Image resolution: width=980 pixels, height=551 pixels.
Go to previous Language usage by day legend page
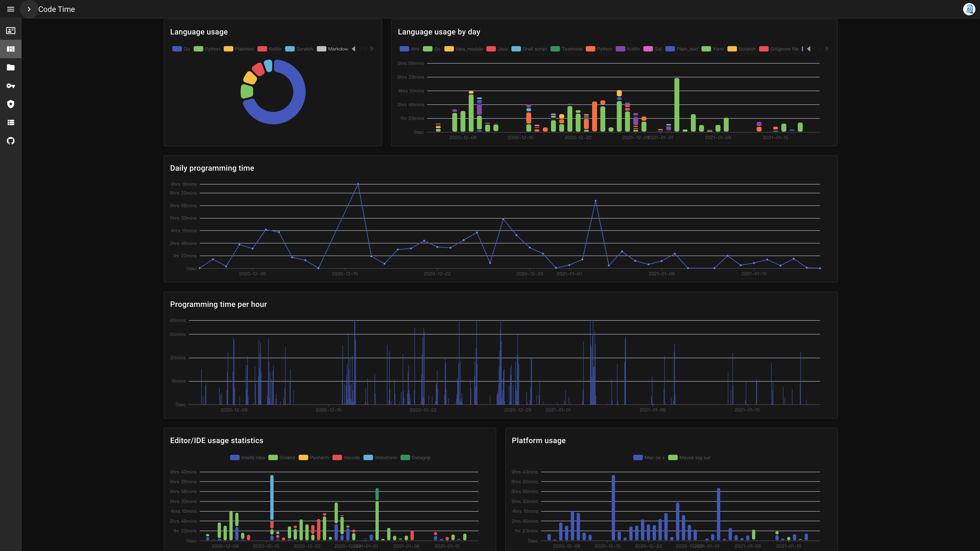809,49
